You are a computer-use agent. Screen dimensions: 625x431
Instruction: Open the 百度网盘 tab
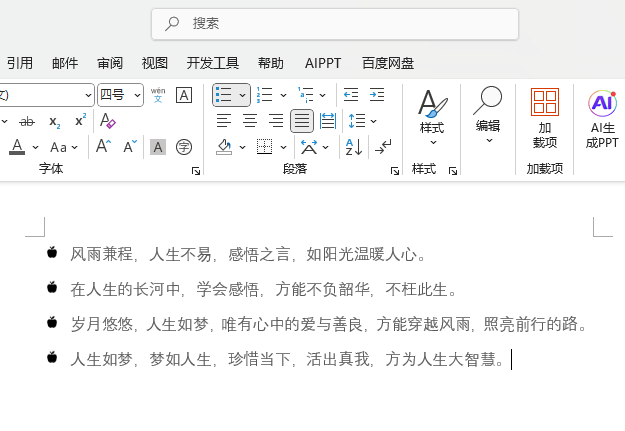coord(388,63)
